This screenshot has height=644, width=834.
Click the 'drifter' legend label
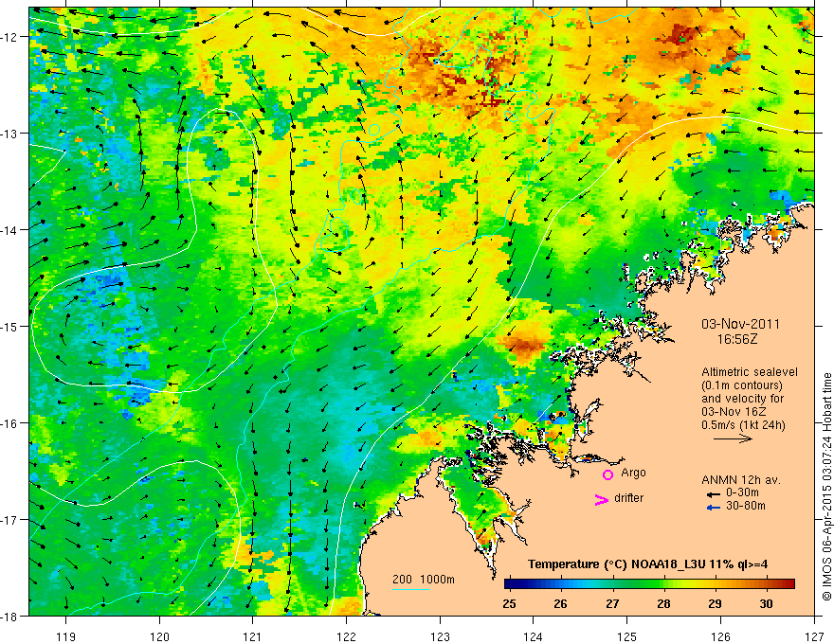coord(628,498)
